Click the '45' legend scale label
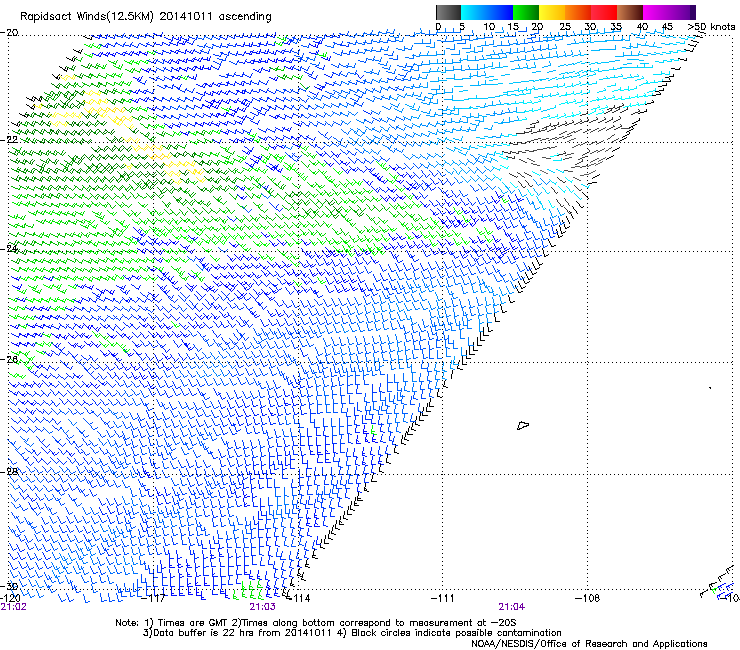The image size is (740, 650). [x=667, y=27]
